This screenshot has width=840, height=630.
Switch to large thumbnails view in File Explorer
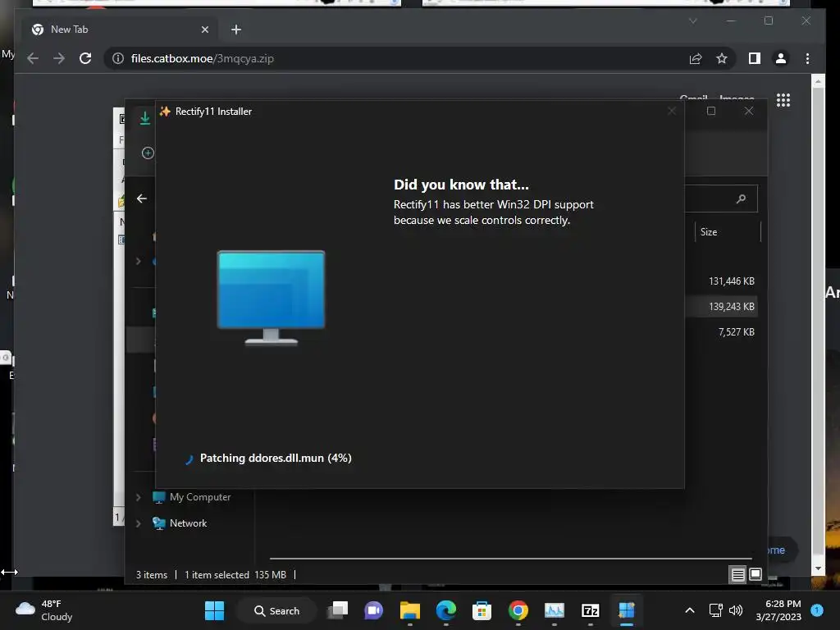coord(756,575)
